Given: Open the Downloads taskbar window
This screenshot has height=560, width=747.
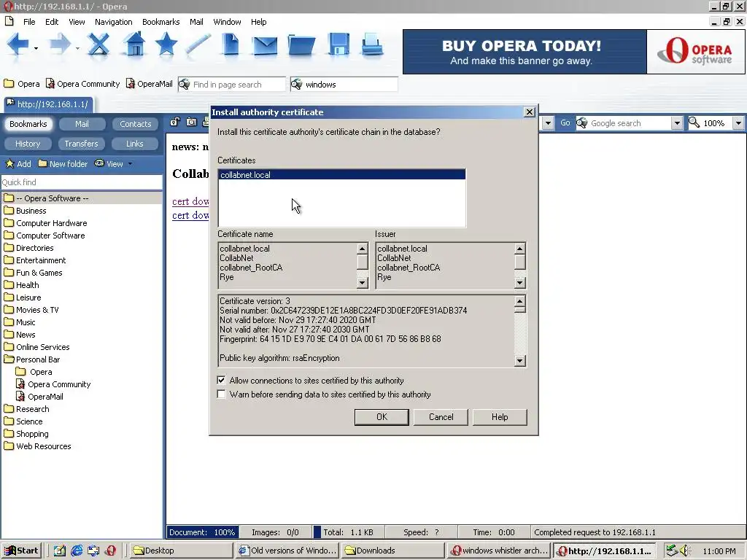Looking at the screenshot, I should 392,551.
